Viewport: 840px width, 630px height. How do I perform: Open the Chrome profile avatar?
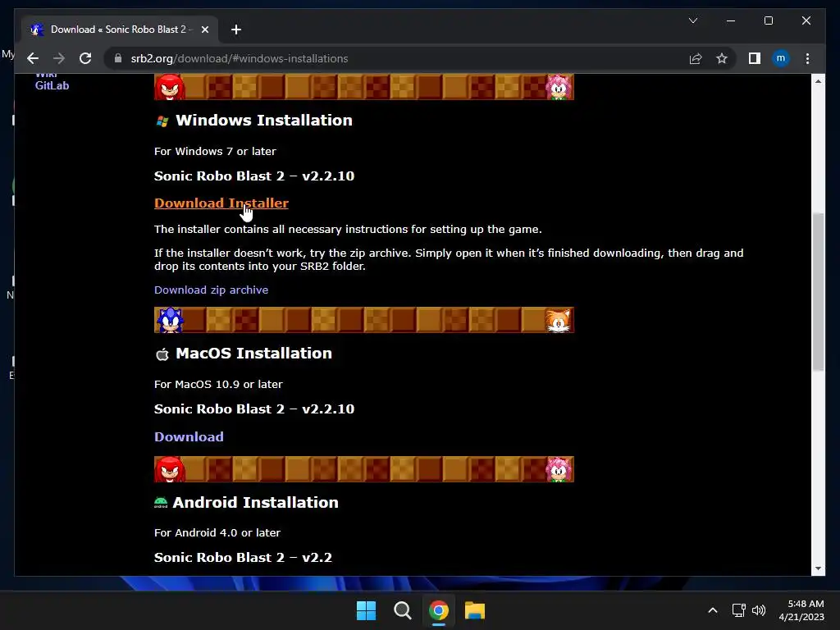[781, 58]
